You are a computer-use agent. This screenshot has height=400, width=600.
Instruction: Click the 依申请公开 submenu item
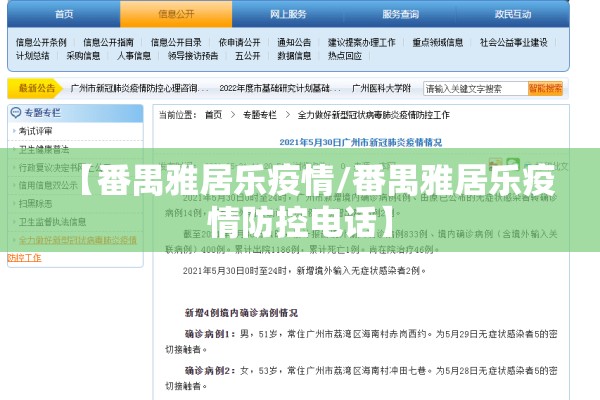[239, 42]
